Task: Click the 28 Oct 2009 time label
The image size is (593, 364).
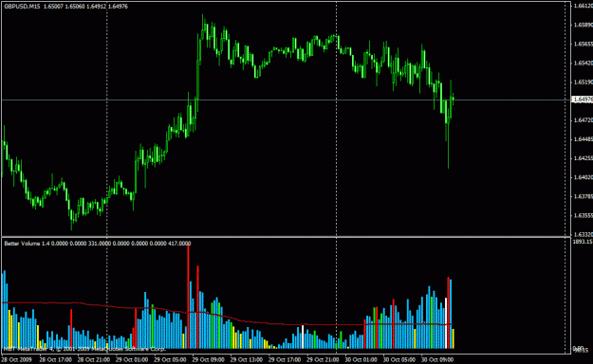Action: click(x=17, y=359)
